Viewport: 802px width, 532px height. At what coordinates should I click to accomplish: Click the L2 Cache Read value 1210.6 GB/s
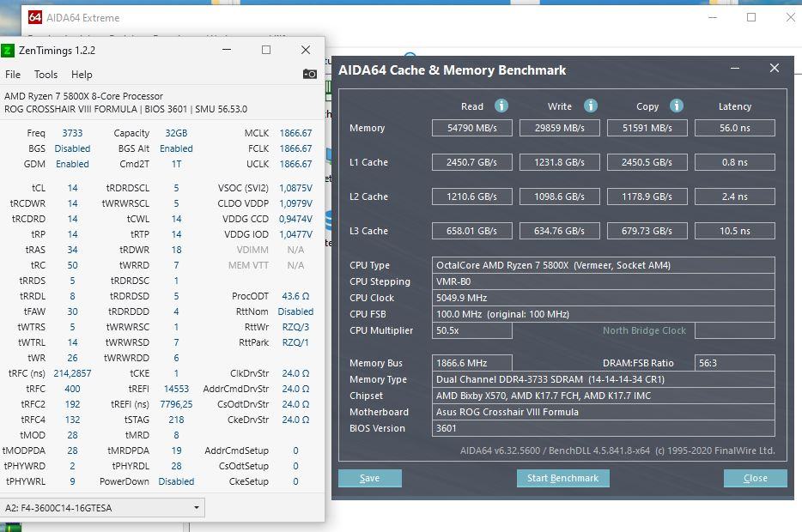[472, 196]
